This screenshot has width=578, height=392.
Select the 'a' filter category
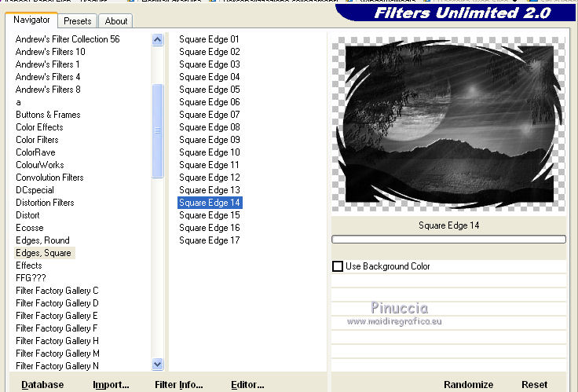pos(18,102)
